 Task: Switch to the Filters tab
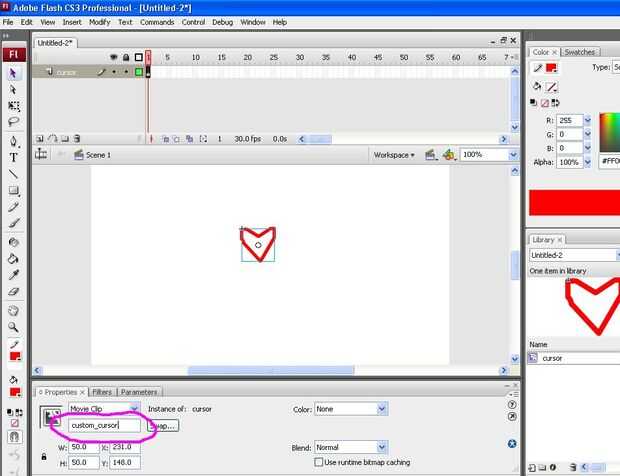(102, 392)
